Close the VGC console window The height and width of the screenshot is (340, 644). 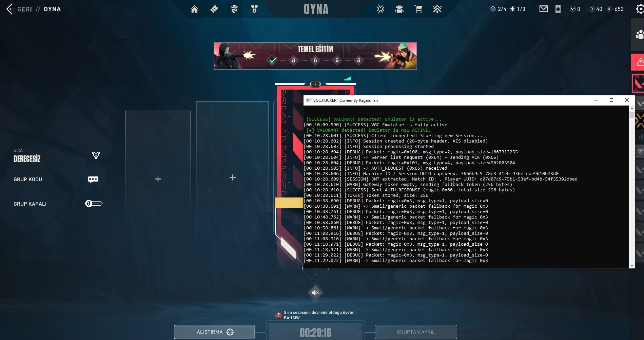coord(627,100)
